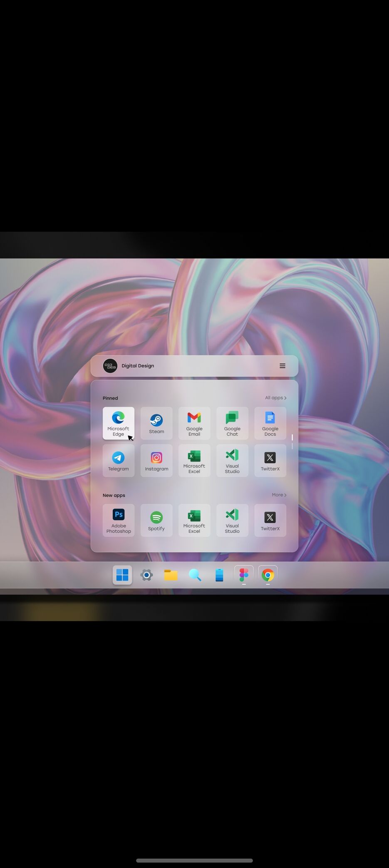Open Visual Studio in New apps
The width and height of the screenshot is (389, 868).
click(232, 520)
